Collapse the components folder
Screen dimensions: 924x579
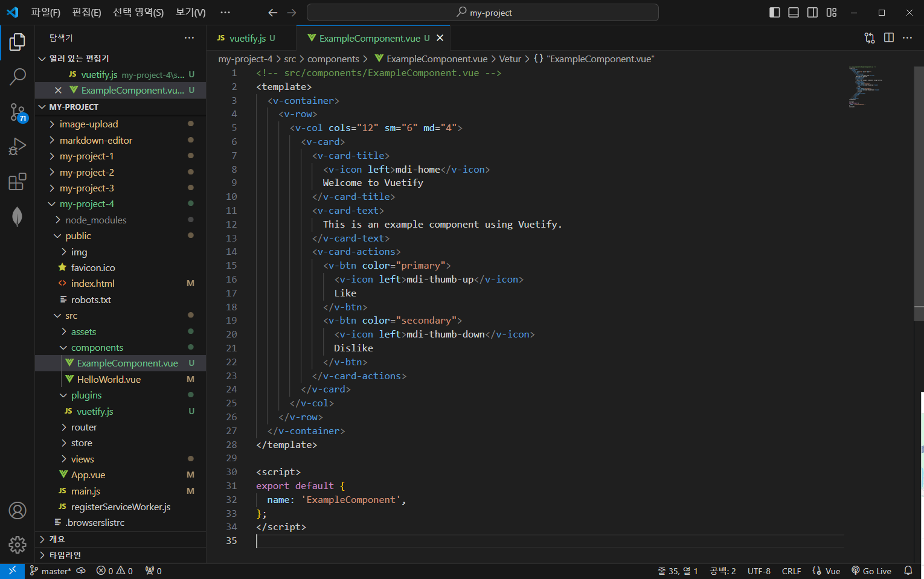coord(97,348)
